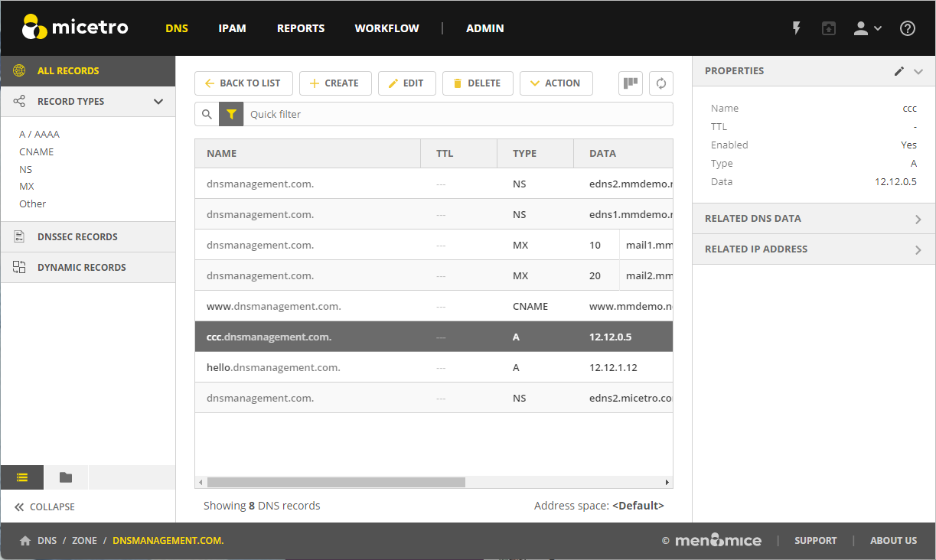Open the Action dropdown menu
This screenshot has width=936, height=560.
point(556,83)
